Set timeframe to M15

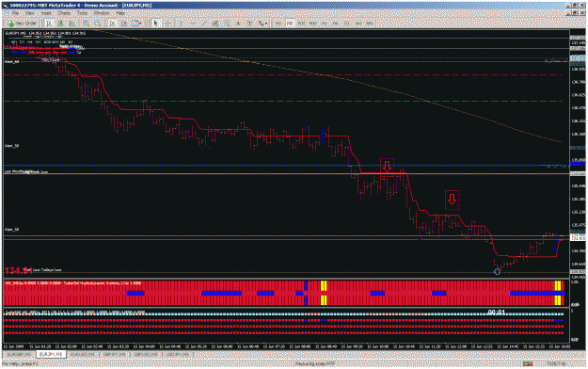pos(301,24)
